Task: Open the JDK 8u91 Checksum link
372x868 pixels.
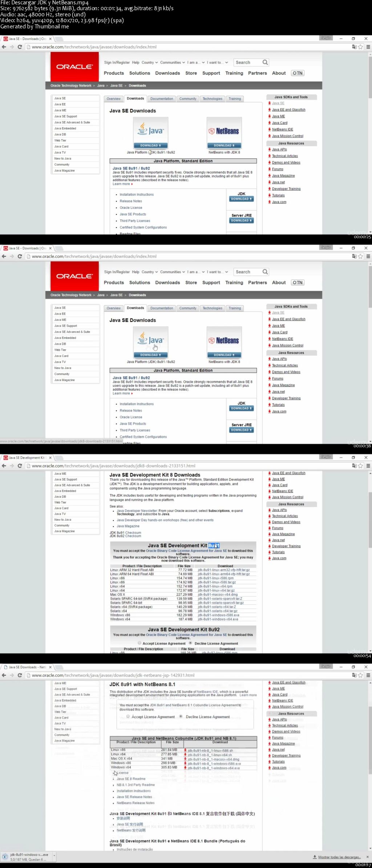Action: pyautogui.click(x=125, y=533)
